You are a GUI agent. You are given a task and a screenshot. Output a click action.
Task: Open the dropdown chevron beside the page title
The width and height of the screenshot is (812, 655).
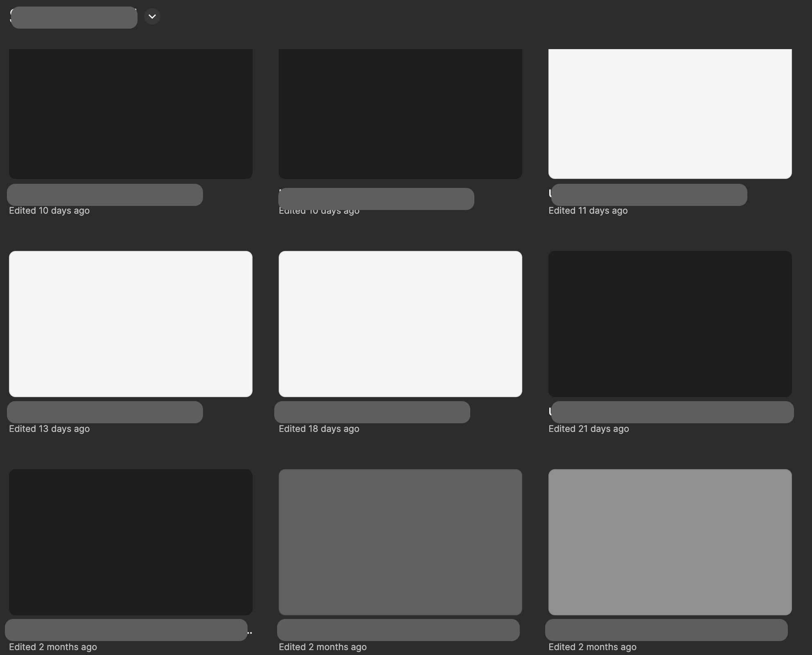point(152,16)
